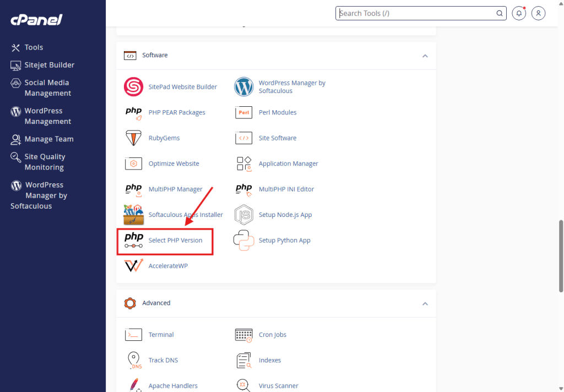Click the Cron Jobs link

272,335
